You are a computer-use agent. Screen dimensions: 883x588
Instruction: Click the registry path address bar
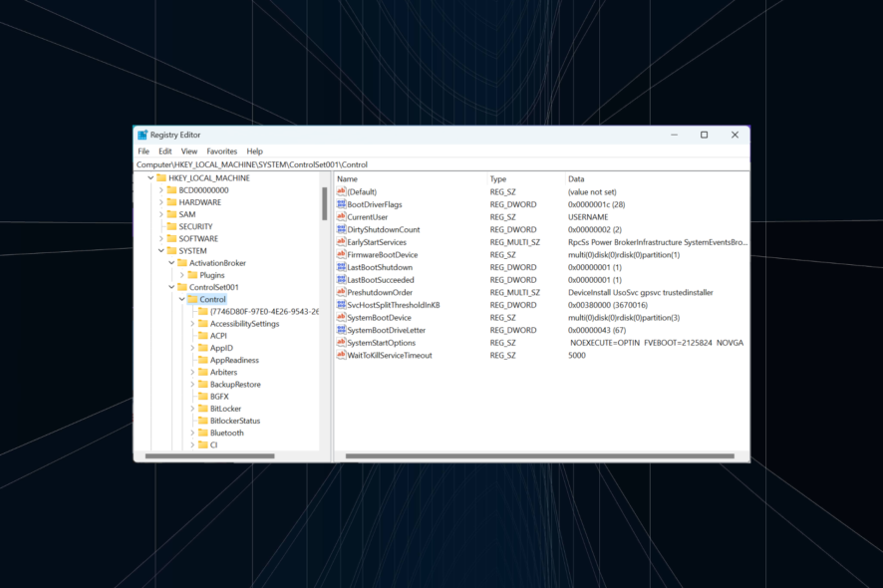[x=442, y=164]
